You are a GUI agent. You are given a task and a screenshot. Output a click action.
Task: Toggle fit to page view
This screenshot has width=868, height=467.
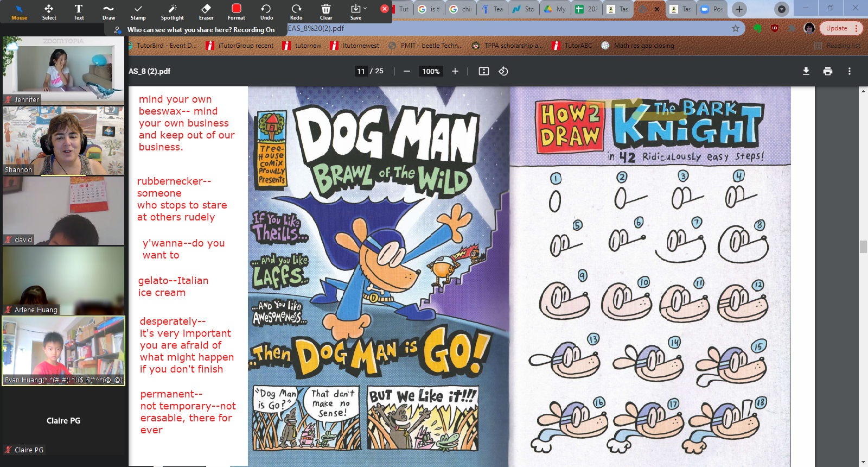tap(484, 71)
